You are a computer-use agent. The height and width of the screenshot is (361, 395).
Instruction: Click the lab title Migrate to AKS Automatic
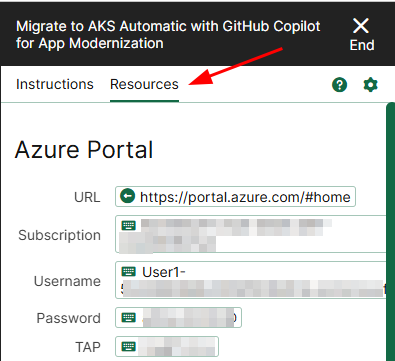[168, 35]
